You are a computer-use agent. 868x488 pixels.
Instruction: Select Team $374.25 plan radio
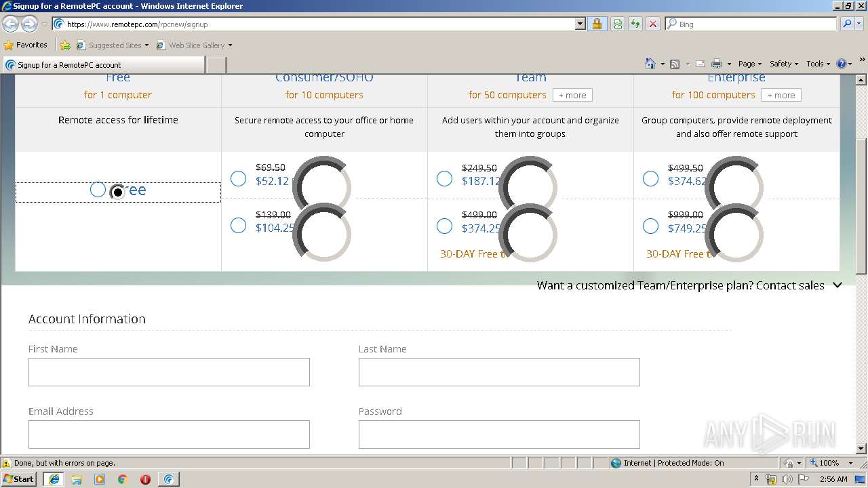[x=444, y=225]
